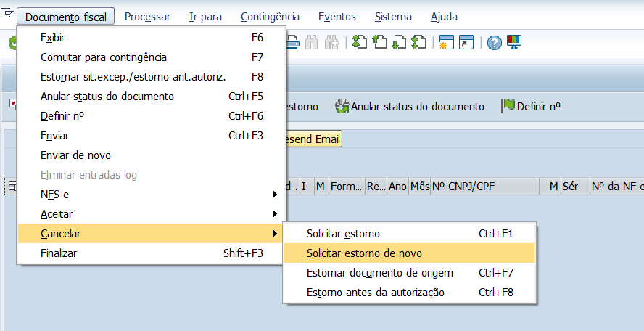
Task: Choose Estorno antes da autorização
Action: [409, 293]
